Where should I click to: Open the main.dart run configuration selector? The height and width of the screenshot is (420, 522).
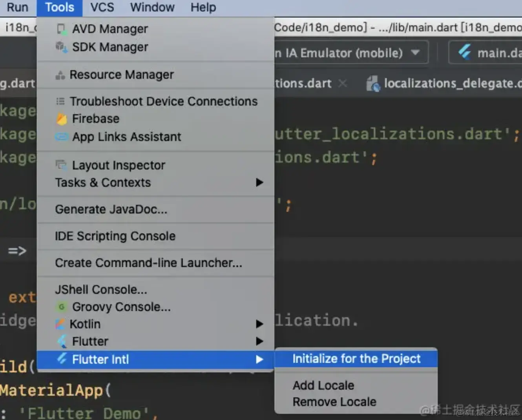(x=485, y=53)
